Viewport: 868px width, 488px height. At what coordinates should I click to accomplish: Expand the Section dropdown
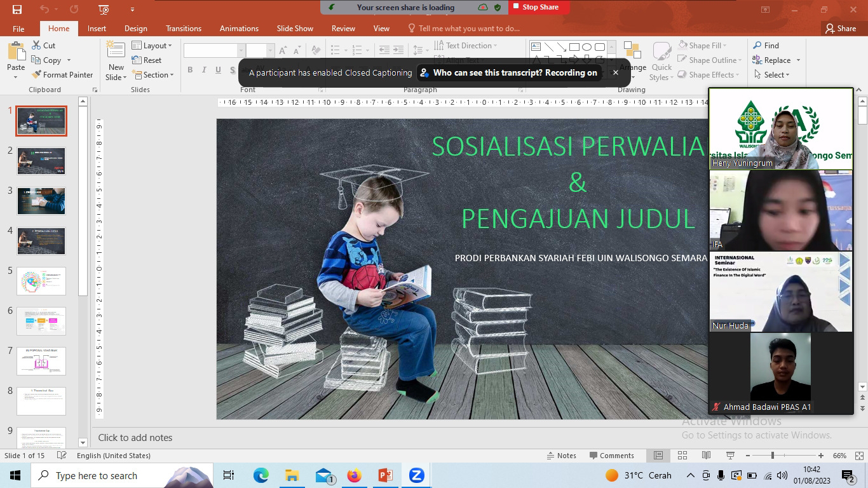point(153,75)
